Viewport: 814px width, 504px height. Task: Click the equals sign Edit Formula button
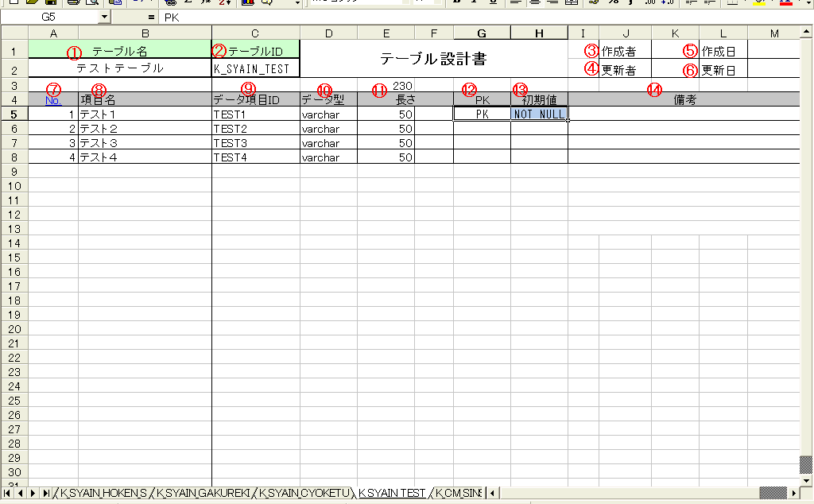click(151, 17)
